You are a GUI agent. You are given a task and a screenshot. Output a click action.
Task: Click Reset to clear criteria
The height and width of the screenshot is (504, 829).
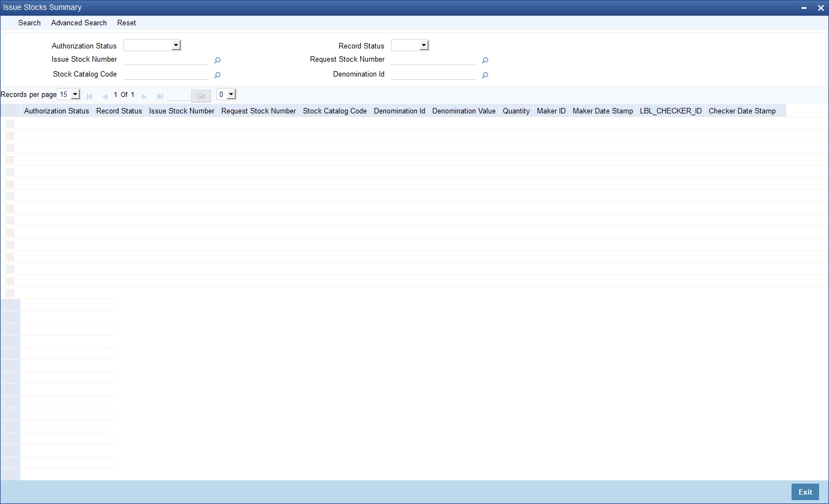pos(126,23)
